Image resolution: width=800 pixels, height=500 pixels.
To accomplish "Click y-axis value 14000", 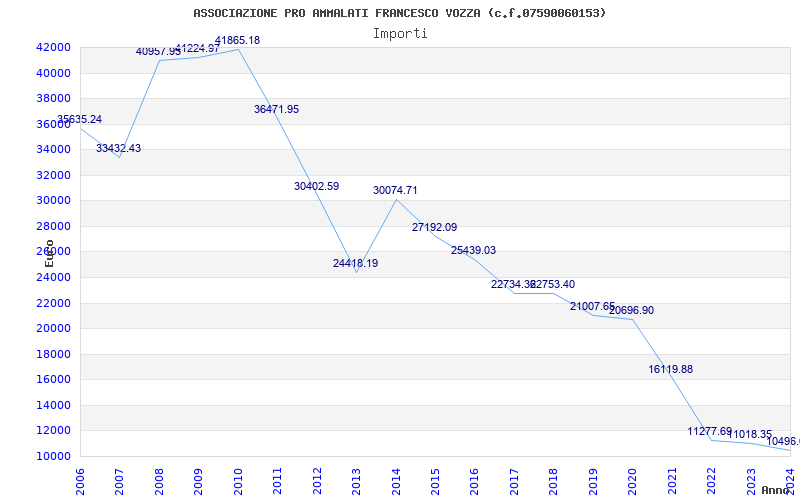I will [53, 405].
